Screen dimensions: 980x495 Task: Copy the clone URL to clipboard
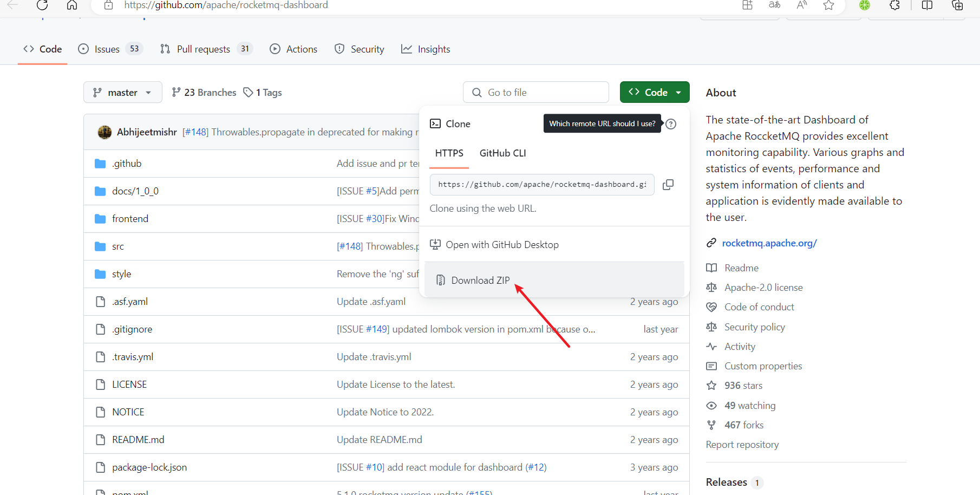click(x=668, y=185)
